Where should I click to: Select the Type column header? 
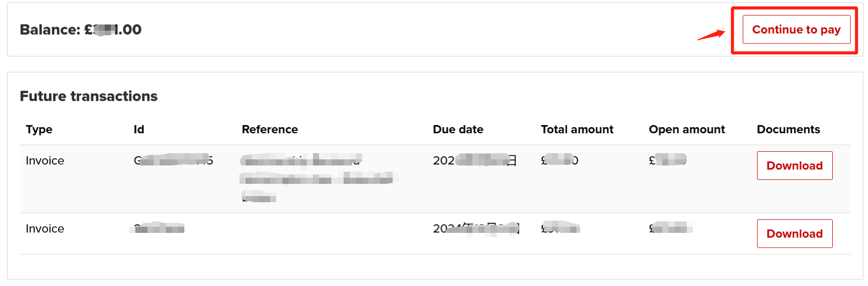(39, 130)
